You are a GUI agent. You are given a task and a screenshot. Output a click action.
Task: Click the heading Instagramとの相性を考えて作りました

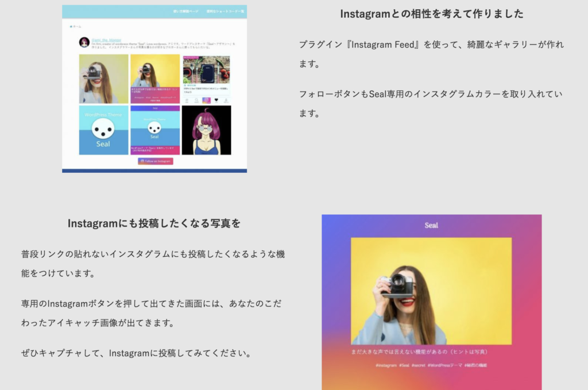coord(431,14)
